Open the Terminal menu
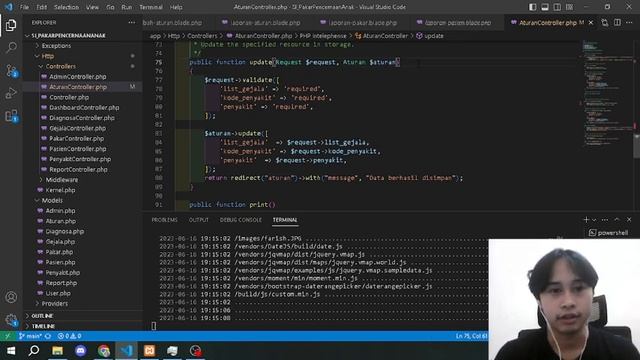640x360 pixels. coord(151,7)
